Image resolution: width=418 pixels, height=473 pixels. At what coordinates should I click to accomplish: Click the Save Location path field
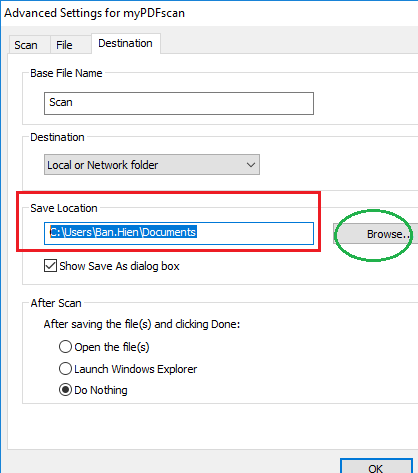pos(179,233)
